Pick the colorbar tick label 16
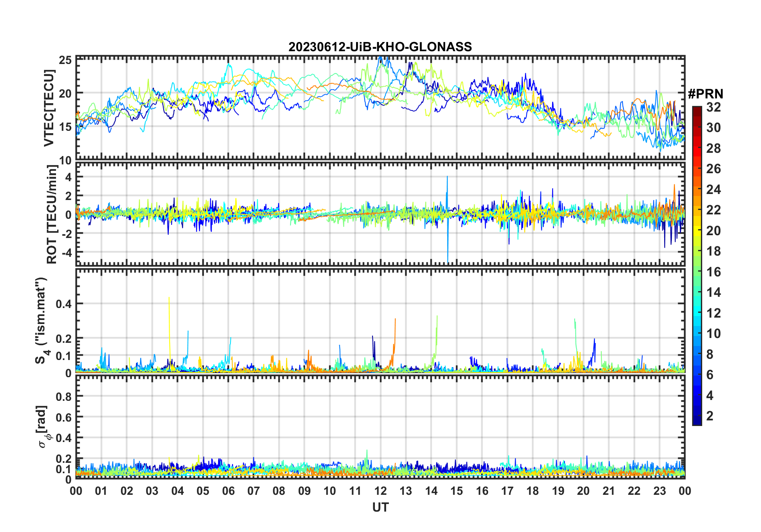This screenshot has height=532, width=761. click(713, 272)
